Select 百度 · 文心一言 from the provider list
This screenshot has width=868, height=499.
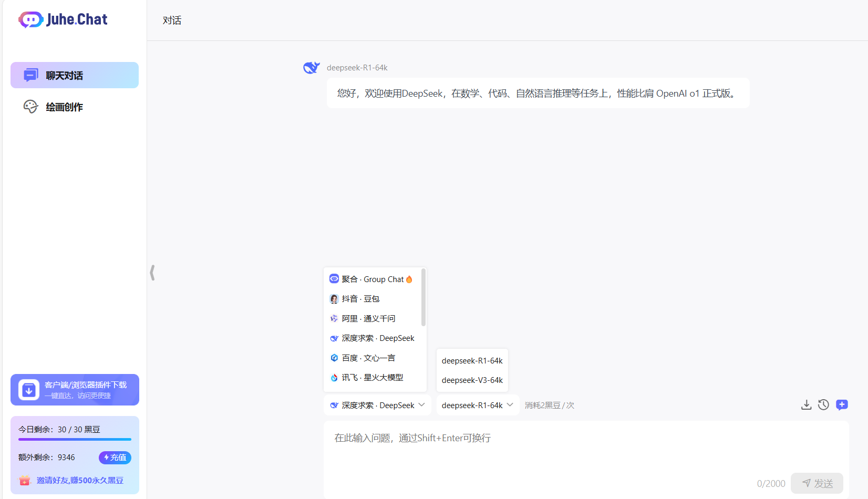(372, 358)
